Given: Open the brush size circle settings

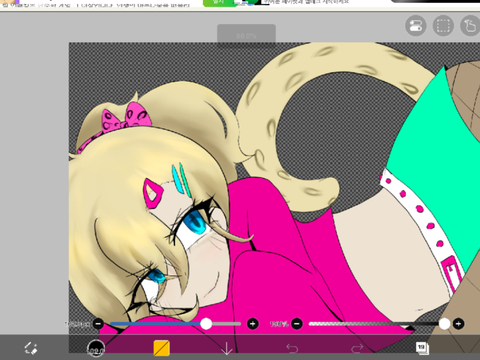Looking at the screenshot, I should click(96, 348).
